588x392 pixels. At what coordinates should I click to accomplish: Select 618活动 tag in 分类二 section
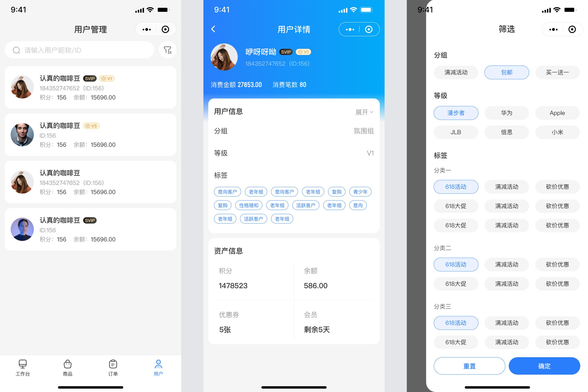[x=456, y=264]
